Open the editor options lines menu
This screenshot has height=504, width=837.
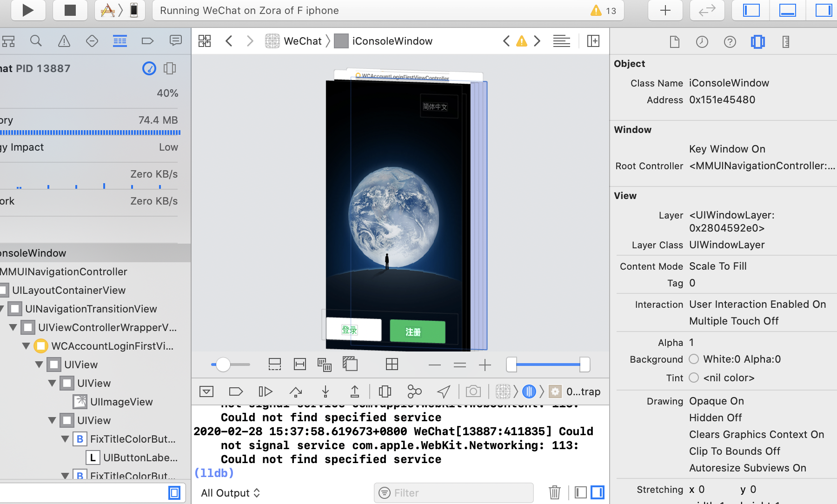(561, 41)
